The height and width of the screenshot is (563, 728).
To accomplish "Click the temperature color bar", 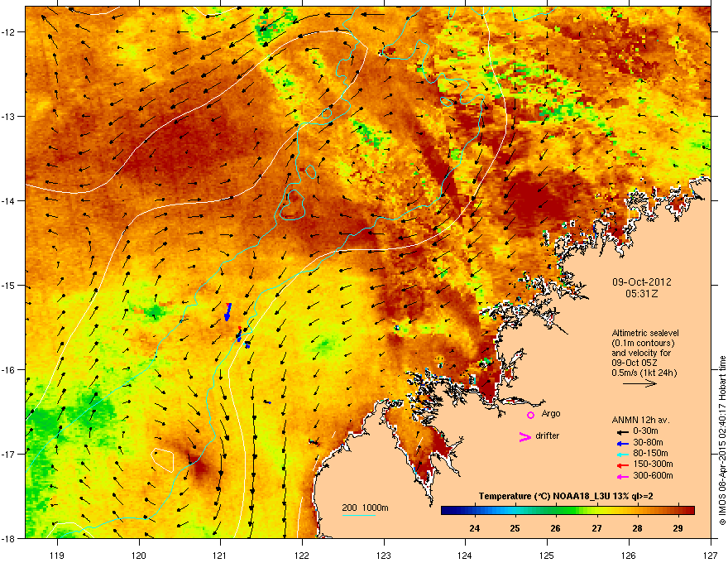I will pos(568,510).
